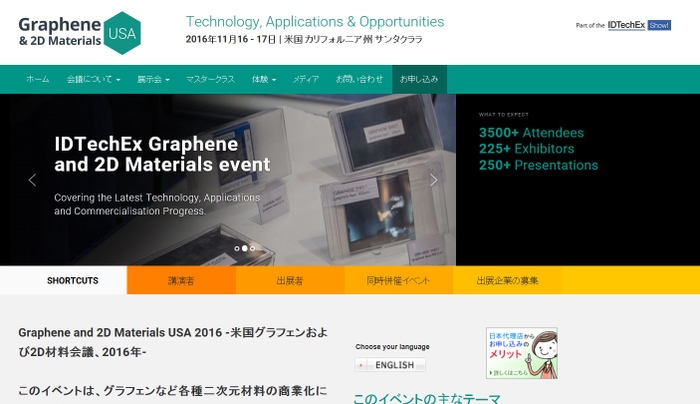Screen dimensions: 700x404
Task: Open the メディア menu item
Action: click(306, 79)
